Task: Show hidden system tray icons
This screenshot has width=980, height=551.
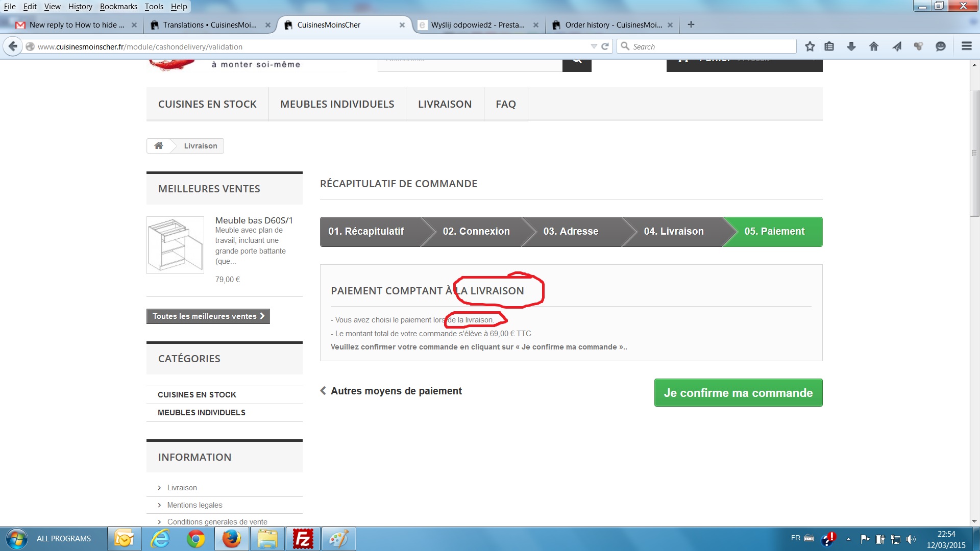Action: (848, 539)
